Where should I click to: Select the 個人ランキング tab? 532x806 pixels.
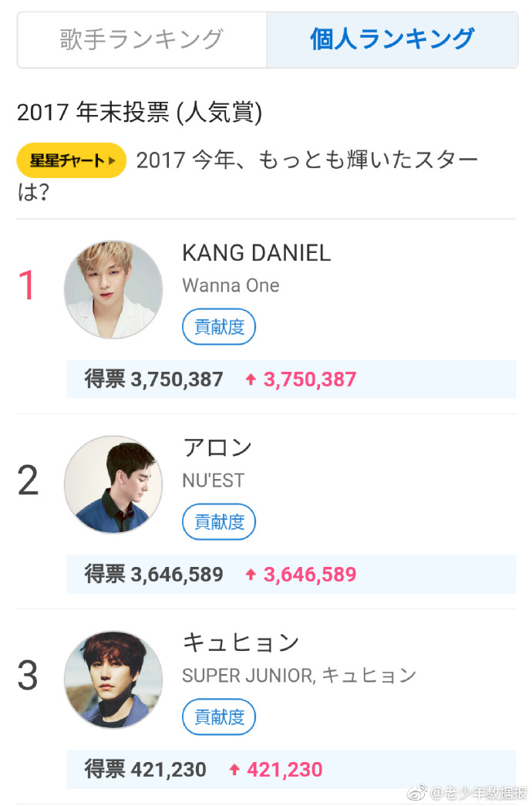(392, 39)
